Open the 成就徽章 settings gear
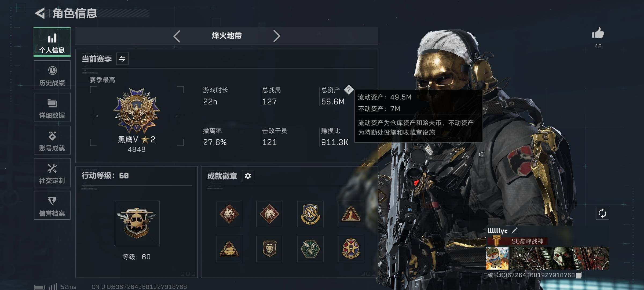644x290 pixels. (x=248, y=176)
